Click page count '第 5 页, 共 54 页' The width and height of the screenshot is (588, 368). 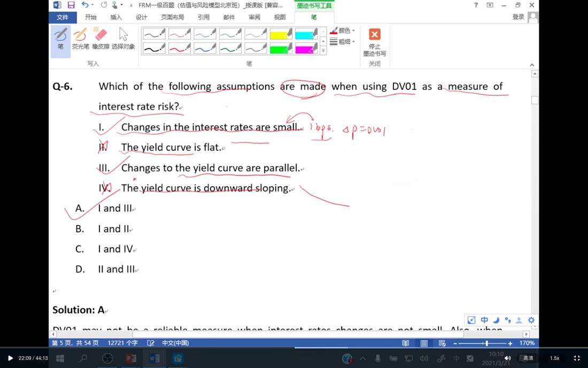(75, 343)
